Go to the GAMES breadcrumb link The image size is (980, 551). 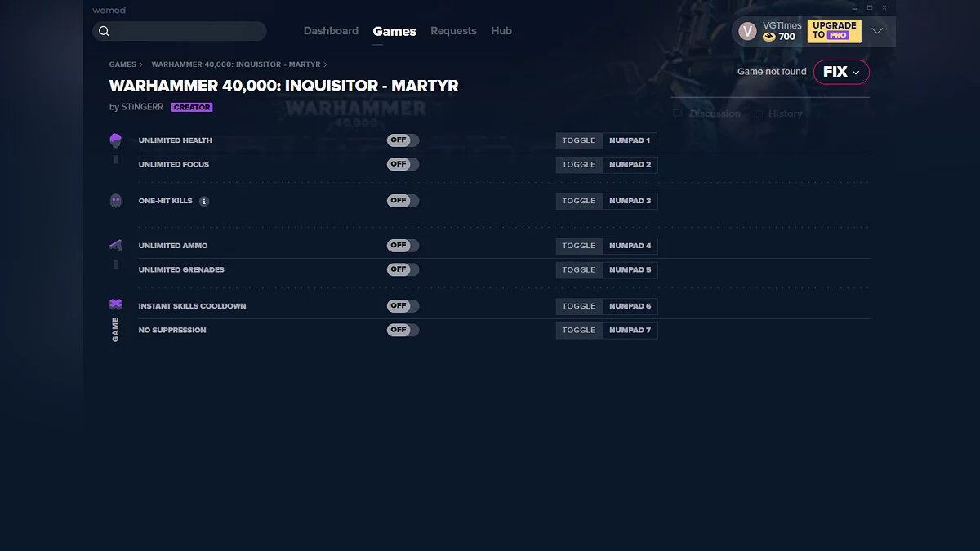pos(122,64)
